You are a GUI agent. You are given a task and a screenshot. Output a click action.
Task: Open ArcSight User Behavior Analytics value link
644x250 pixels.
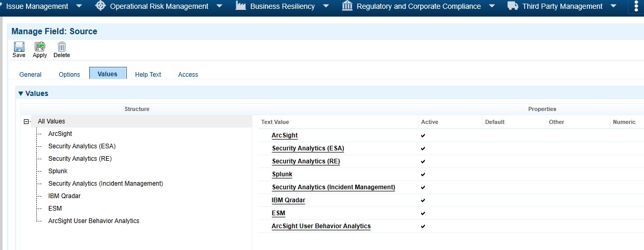(321, 226)
